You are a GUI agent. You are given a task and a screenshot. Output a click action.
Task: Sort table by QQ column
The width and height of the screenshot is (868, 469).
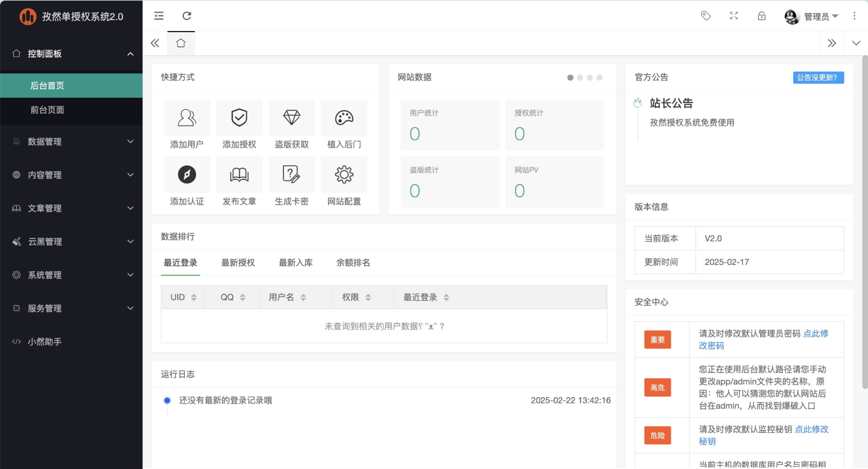(243, 297)
